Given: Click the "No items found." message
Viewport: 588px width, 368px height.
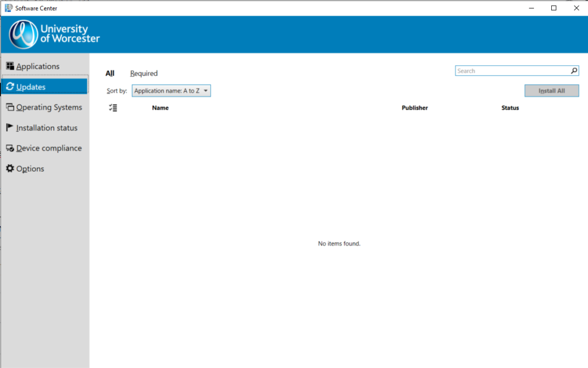Looking at the screenshot, I should pos(339,243).
